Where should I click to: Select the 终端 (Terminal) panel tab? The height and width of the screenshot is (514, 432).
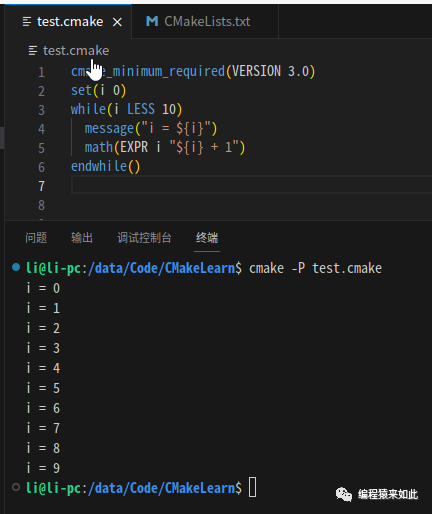pyautogui.click(x=207, y=238)
